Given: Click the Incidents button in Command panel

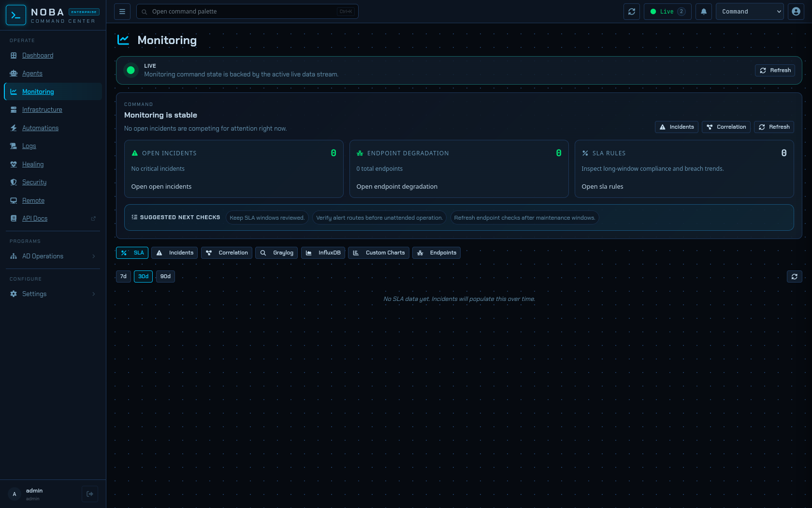Looking at the screenshot, I should [677, 127].
